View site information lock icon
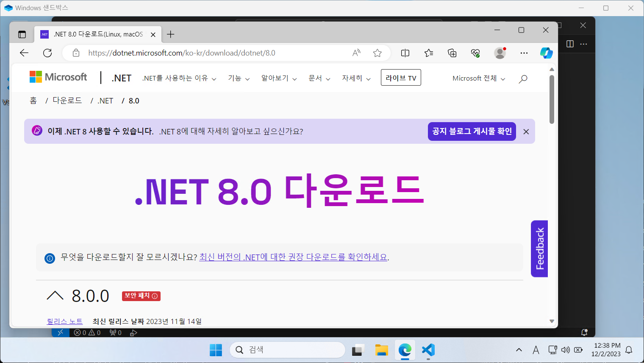This screenshot has height=363, width=644. 76,53
